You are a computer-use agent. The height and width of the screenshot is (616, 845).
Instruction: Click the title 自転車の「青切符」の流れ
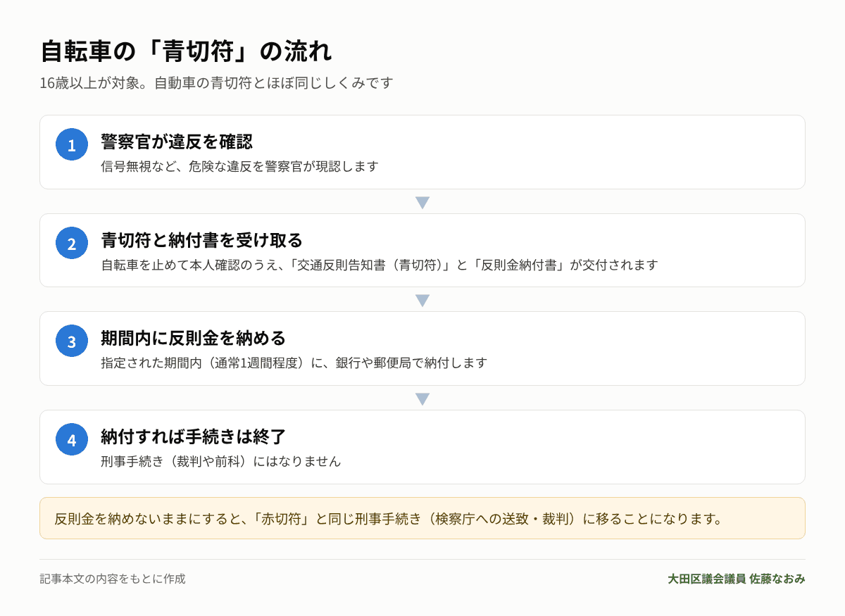pos(186,51)
